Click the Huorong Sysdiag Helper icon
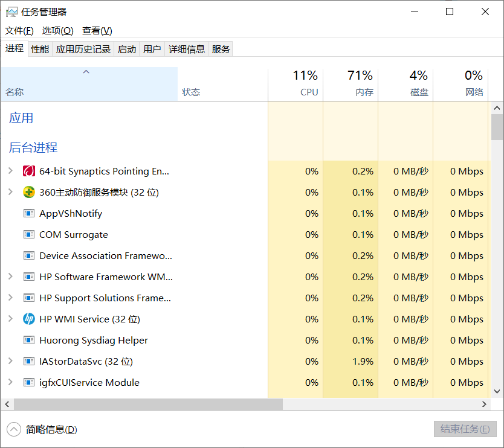Screen dimensions: 504x448 [x=29, y=340]
